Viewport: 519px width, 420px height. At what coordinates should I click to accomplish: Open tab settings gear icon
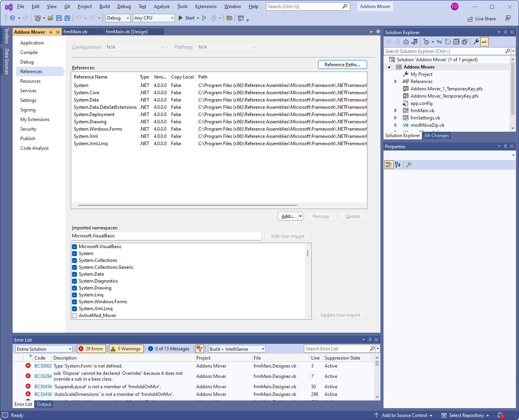click(378, 32)
